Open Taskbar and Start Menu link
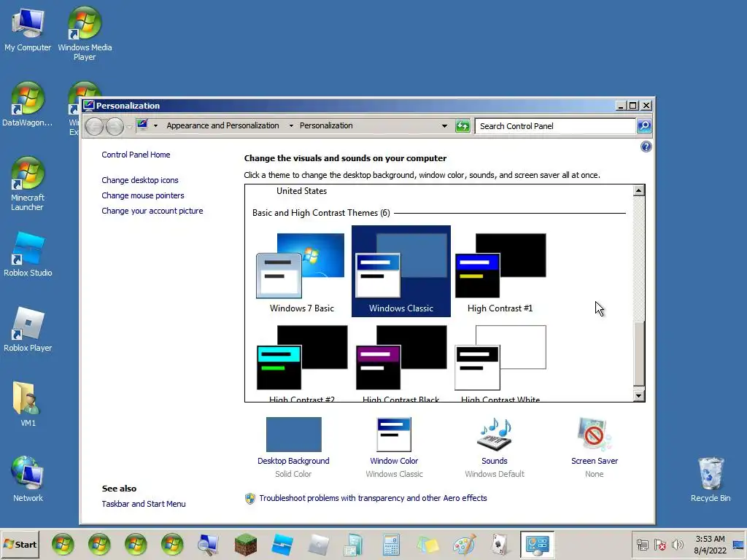 click(144, 504)
